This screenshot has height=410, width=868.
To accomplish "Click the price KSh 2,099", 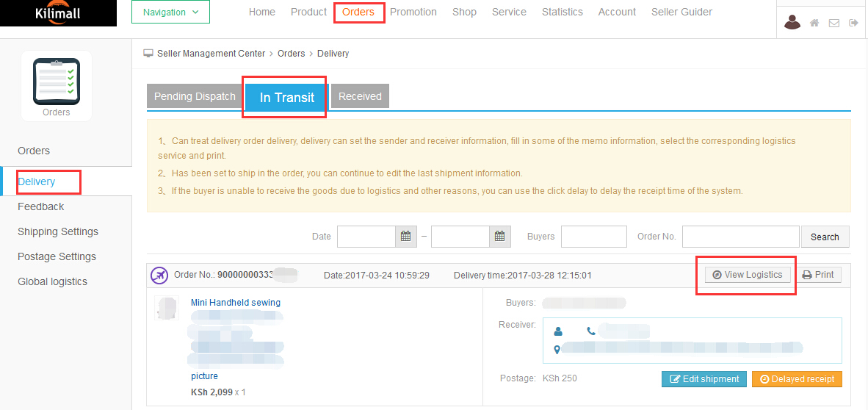I will click(211, 392).
